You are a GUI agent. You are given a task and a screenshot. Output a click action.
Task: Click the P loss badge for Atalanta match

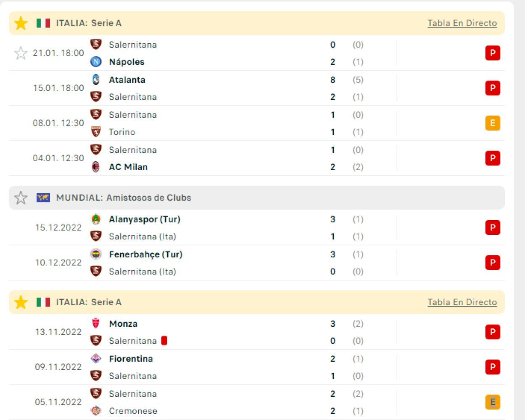tap(493, 88)
